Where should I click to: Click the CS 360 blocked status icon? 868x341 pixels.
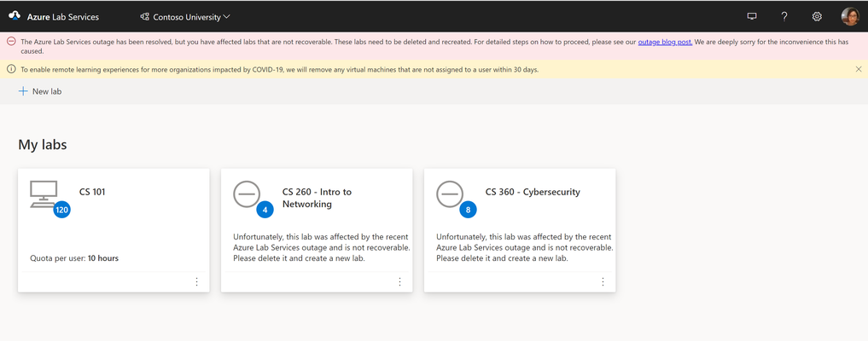pos(450,194)
